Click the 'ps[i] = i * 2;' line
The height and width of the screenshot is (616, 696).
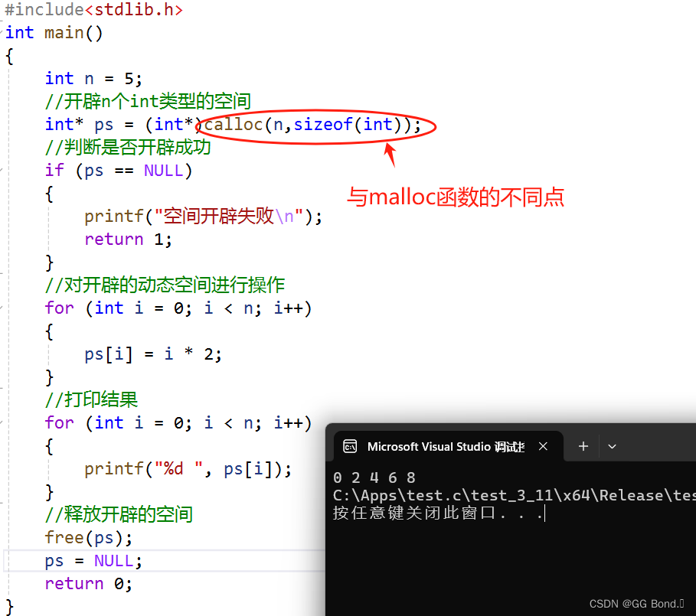(x=152, y=354)
